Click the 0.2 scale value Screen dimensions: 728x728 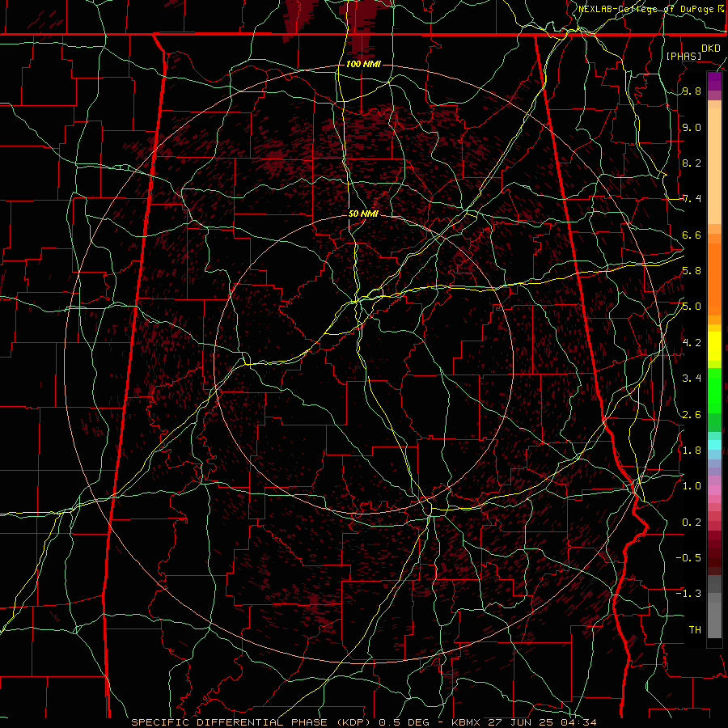pos(692,523)
